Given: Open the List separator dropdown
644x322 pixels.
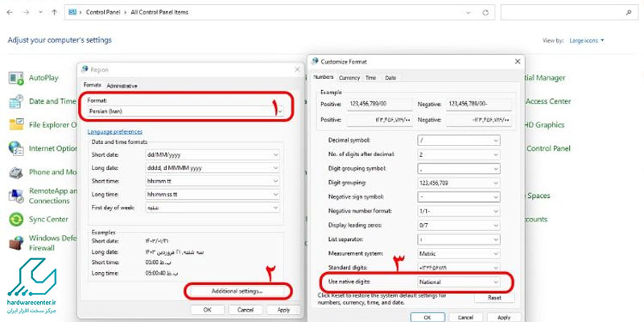Looking at the screenshot, I should click(x=459, y=239).
